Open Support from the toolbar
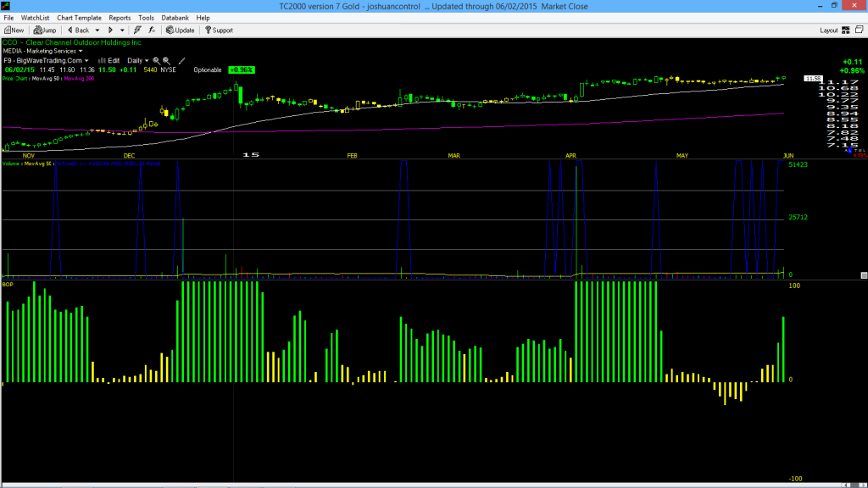Screen dimensions: 868x488 (220, 30)
